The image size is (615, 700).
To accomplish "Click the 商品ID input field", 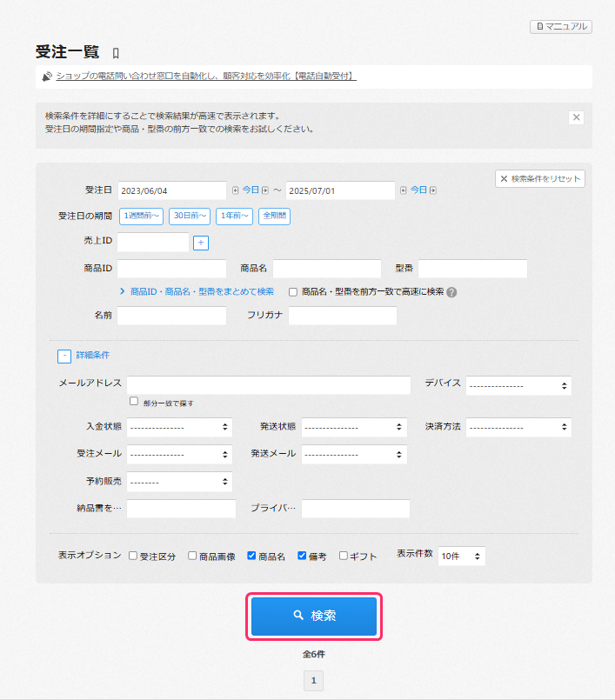I will pos(172,269).
